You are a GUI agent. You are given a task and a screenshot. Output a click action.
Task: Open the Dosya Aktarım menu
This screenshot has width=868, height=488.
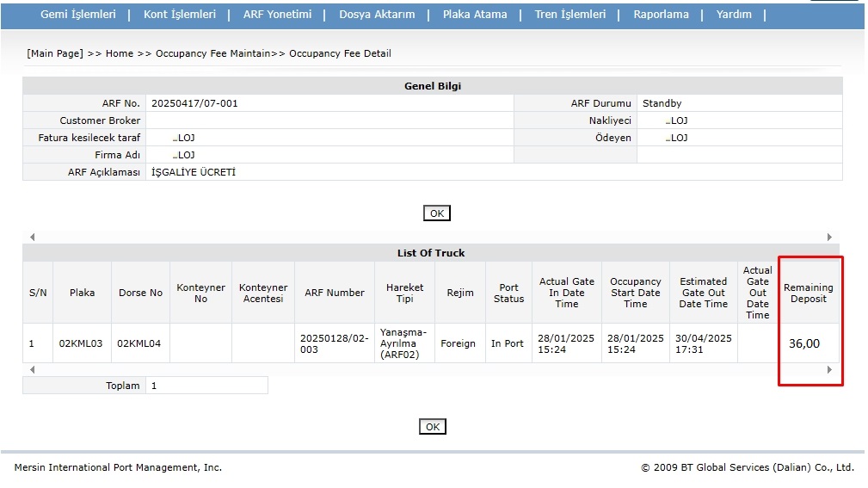377,15
